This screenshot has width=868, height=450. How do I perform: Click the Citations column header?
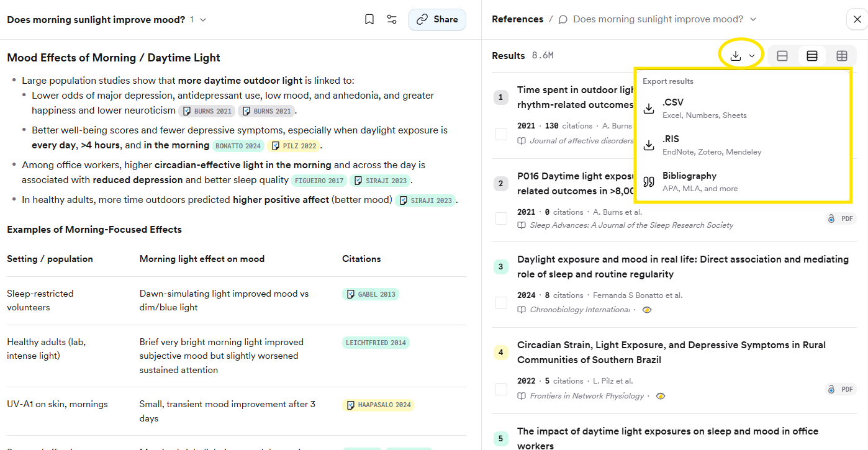click(x=361, y=259)
